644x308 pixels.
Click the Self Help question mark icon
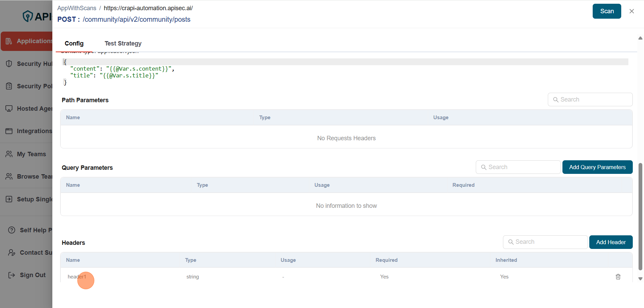click(12, 230)
